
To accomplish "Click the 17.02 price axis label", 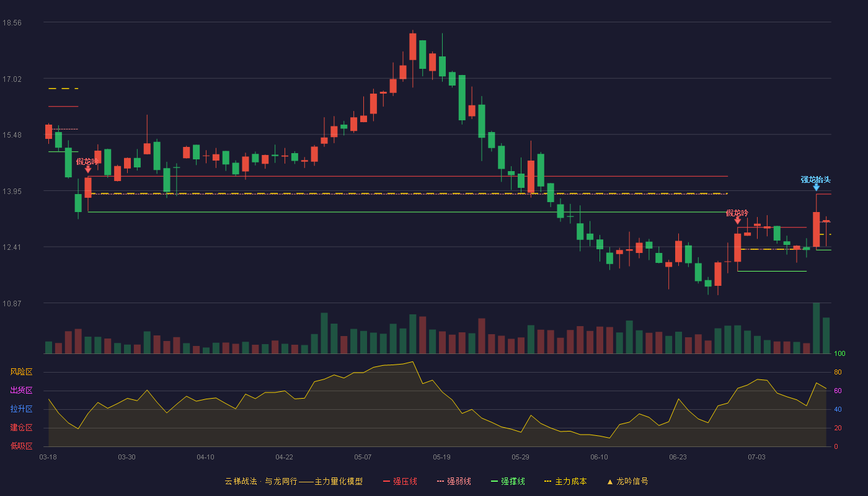I will pos(12,79).
